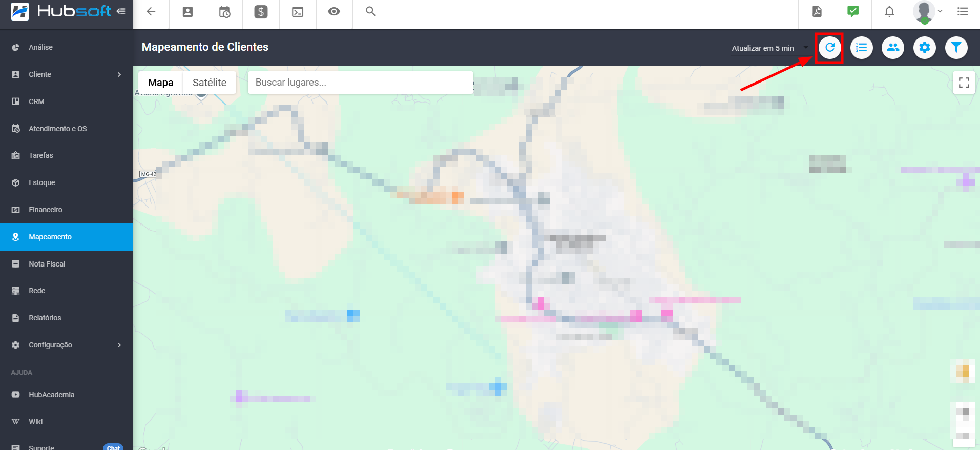Open Nota Fiscal in the sidebar

pos(66,264)
